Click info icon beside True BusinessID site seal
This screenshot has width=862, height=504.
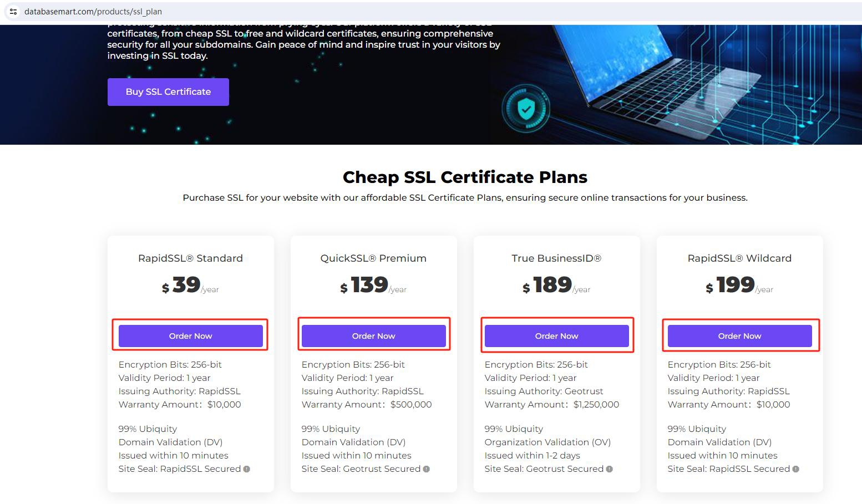610,469
